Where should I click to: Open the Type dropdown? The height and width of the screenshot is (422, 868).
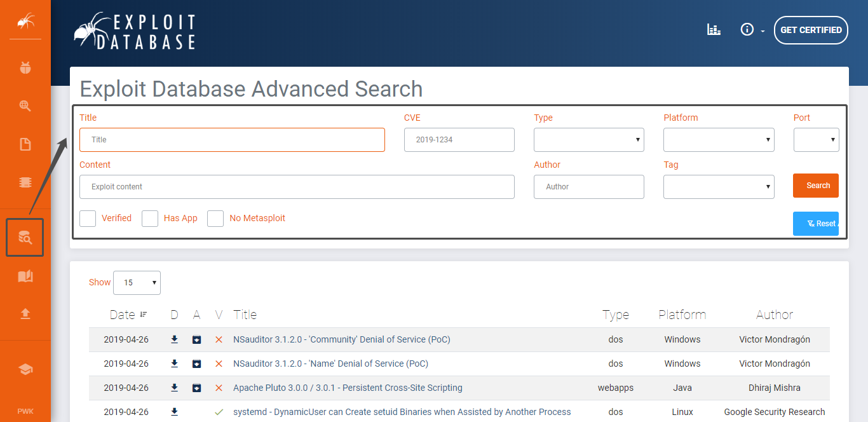[588, 140]
